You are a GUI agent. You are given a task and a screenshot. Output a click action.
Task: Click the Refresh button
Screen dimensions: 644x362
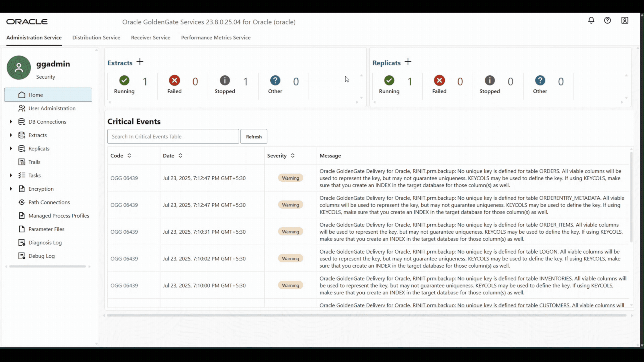coord(254,136)
